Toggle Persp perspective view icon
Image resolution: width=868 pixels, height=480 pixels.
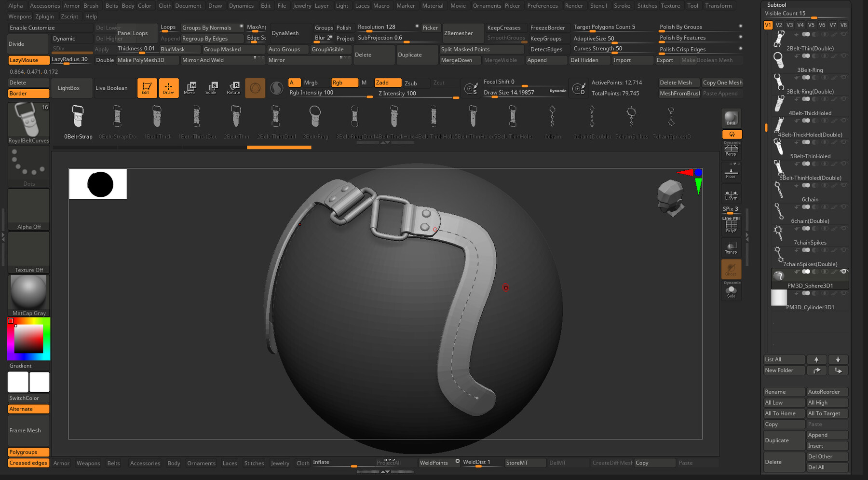(731, 150)
